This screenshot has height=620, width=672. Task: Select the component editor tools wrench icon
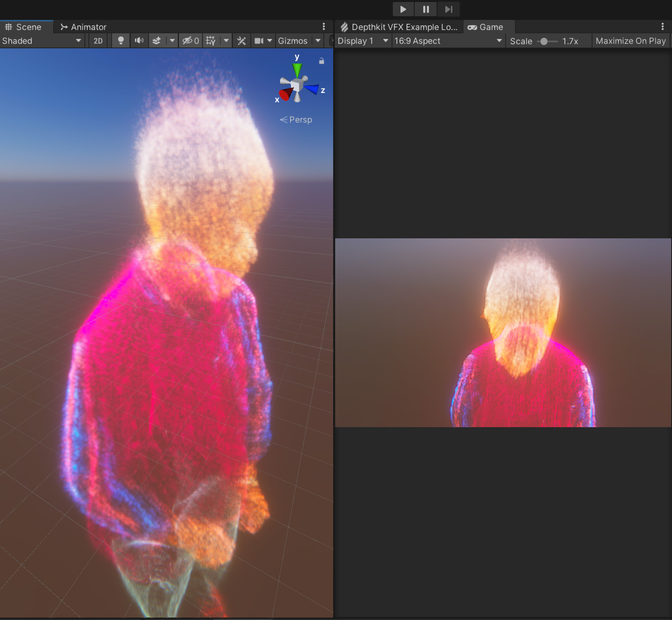click(x=241, y=41)
